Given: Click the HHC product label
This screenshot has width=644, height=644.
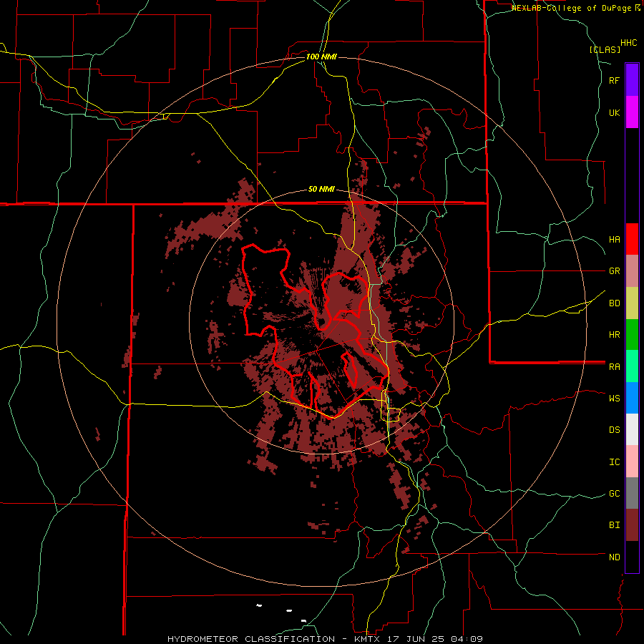Looking at the screenshot, I should (629, 43).
